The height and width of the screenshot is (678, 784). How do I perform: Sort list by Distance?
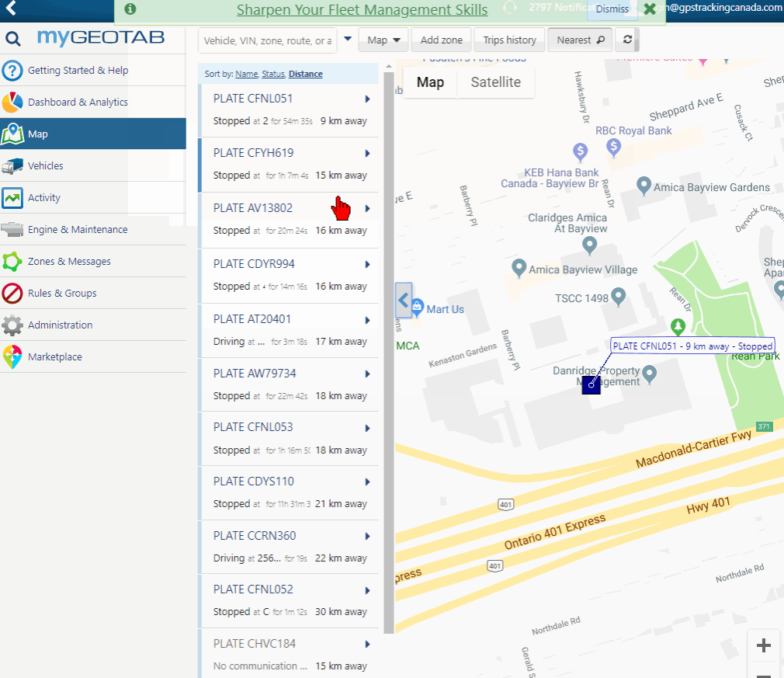pos(306,74)
